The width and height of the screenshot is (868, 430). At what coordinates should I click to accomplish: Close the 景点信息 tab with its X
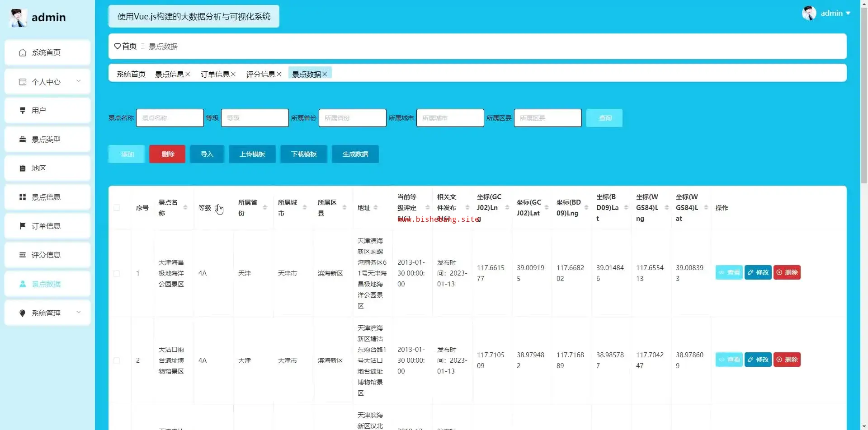188,75
